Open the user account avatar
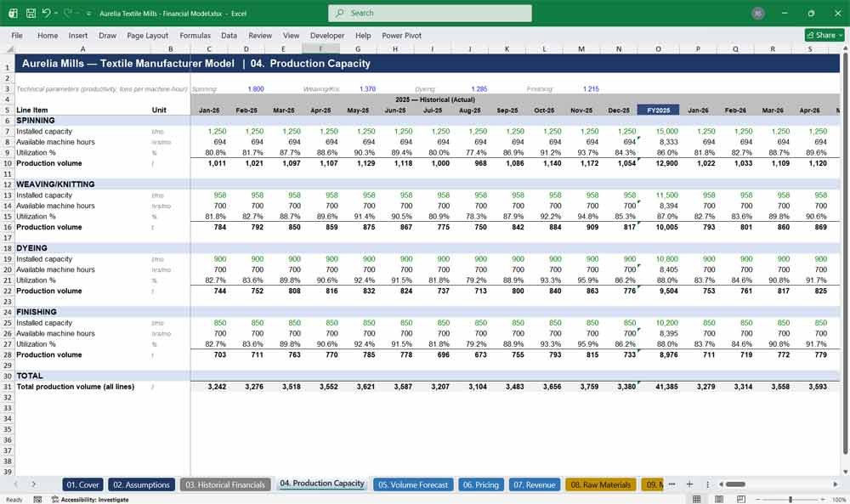The width and height of the screenshot is (850, 504). pos(758,13)
